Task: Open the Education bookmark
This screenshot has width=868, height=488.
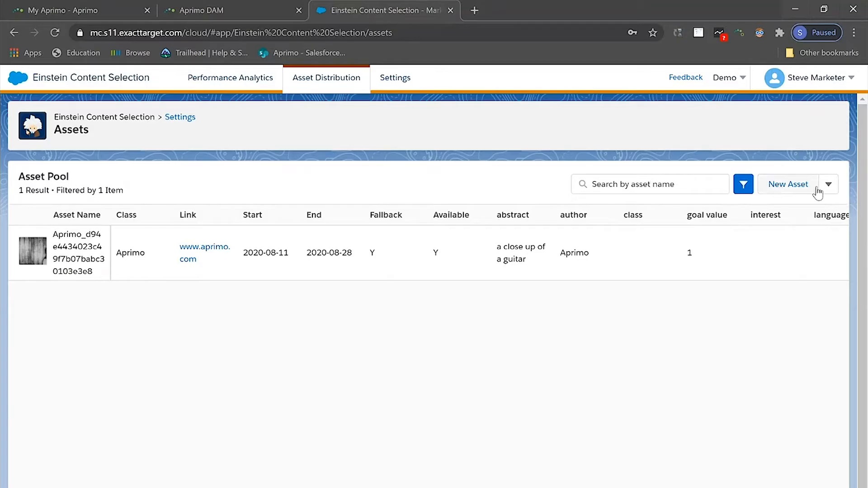Action: (76, 53)
